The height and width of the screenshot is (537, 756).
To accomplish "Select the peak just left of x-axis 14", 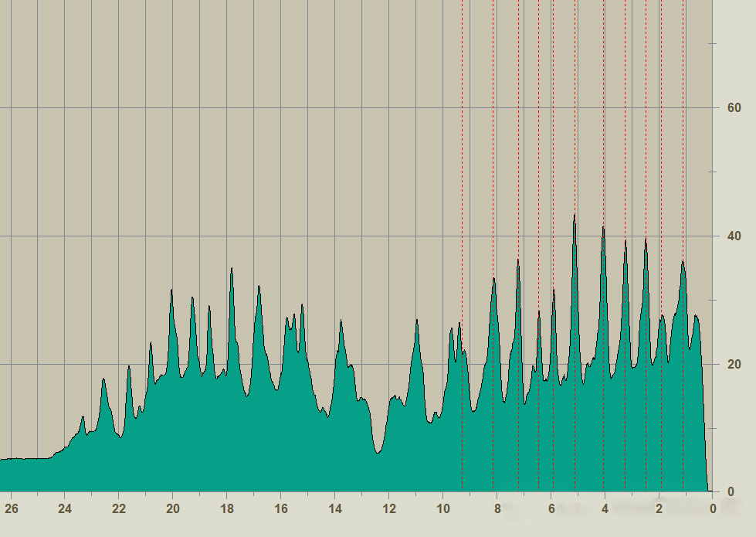I will 341,321.
